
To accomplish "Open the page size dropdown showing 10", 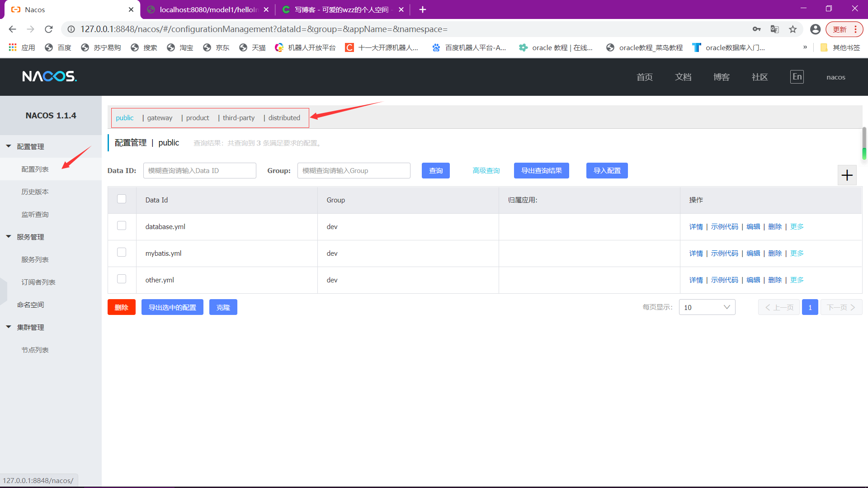I will coord(707,307).
